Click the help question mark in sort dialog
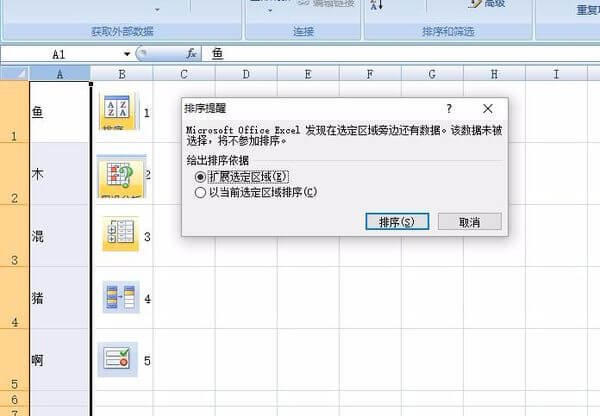Screen dimensions: 600x416 tap(449, 108)
